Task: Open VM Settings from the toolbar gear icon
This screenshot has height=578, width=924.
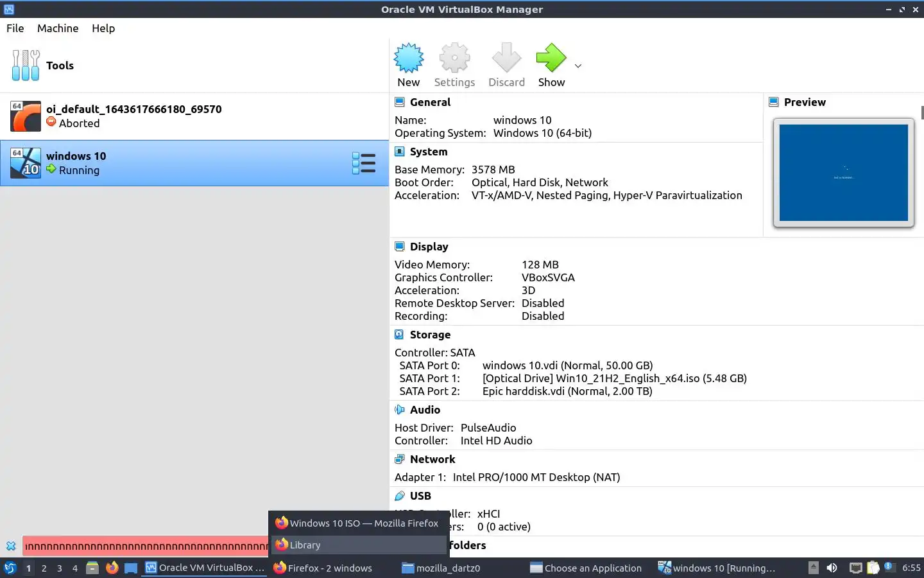Action: point(454,58)
